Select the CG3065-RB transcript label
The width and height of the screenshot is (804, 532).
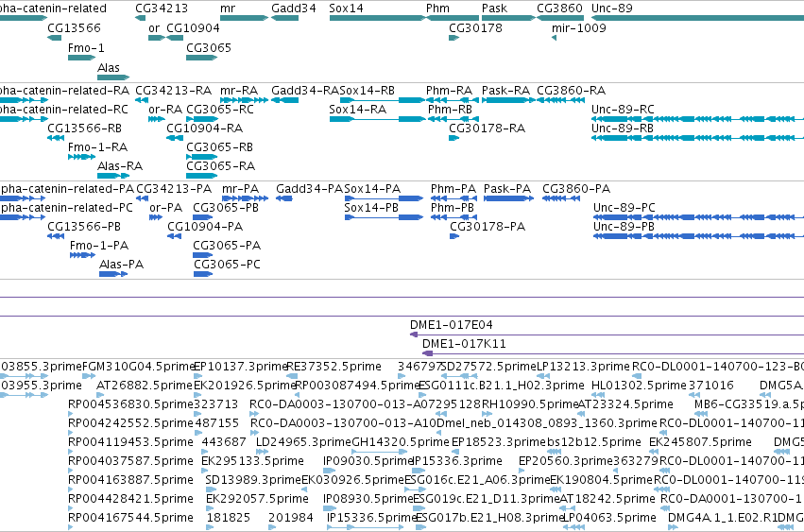(220, 147)
